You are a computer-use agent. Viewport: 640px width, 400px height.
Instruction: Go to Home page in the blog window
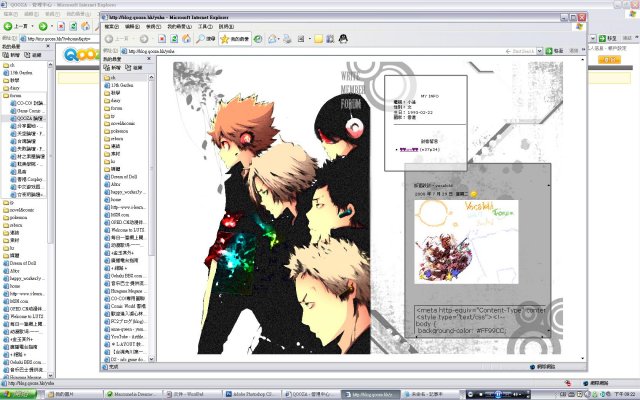tap(187, 39)
